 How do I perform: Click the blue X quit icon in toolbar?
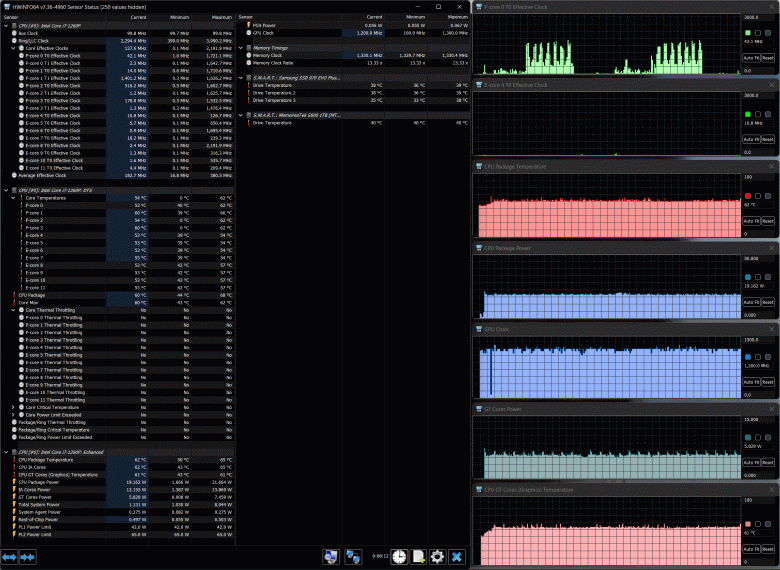[457, 557]
